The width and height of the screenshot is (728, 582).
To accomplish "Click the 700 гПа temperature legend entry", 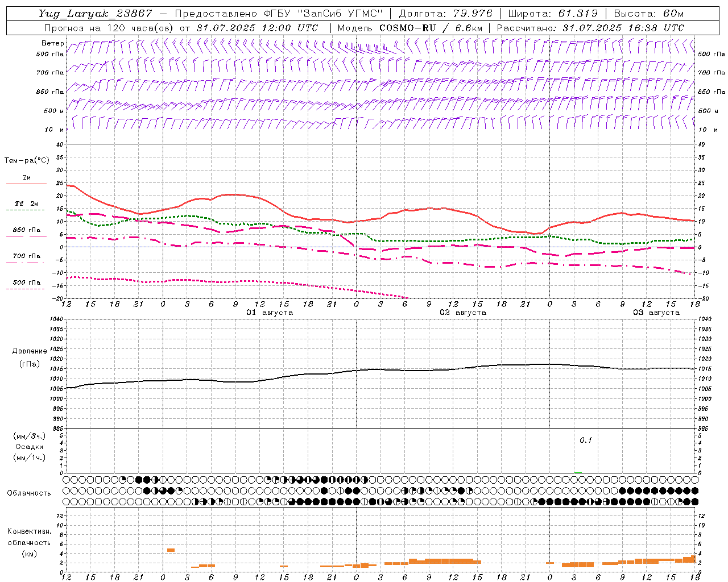I will point(27,256).
